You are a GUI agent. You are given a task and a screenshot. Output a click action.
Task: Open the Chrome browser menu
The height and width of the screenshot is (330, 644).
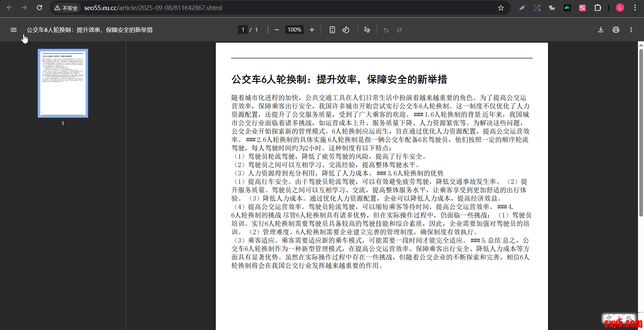[x=635, y=8]
